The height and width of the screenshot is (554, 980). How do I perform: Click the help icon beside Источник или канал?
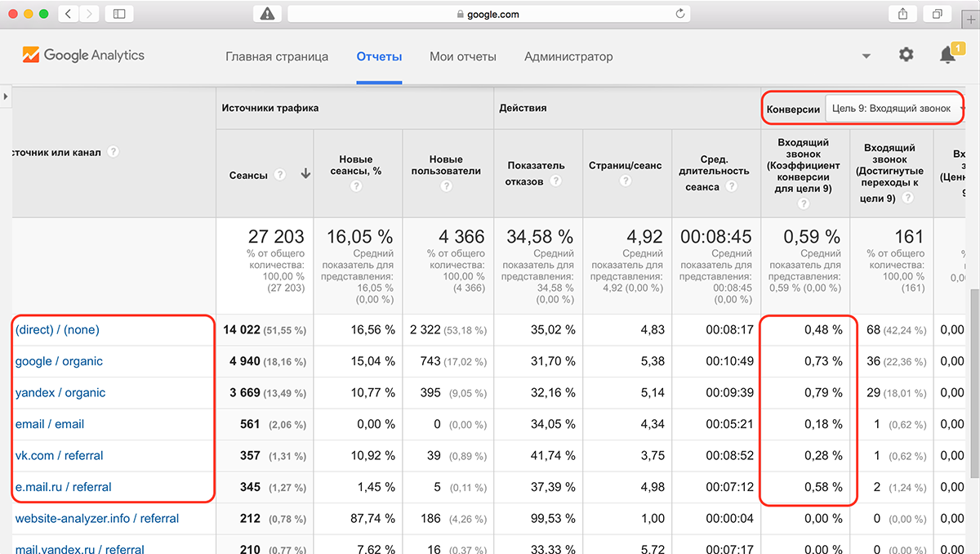click(x=113, y=151)
